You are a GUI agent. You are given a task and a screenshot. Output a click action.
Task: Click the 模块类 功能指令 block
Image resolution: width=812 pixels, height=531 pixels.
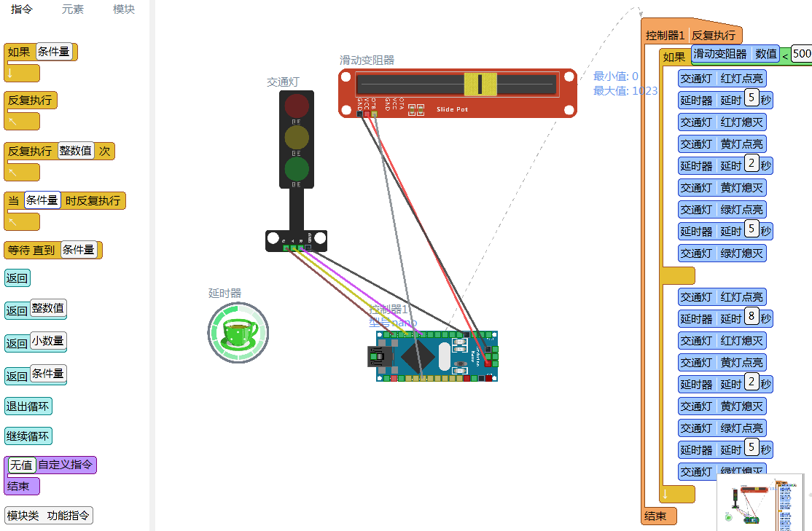[48, 516]
